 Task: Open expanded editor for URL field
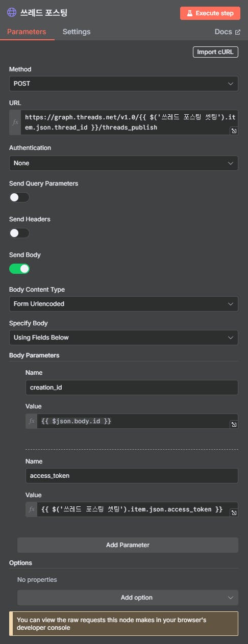[233, 131]
